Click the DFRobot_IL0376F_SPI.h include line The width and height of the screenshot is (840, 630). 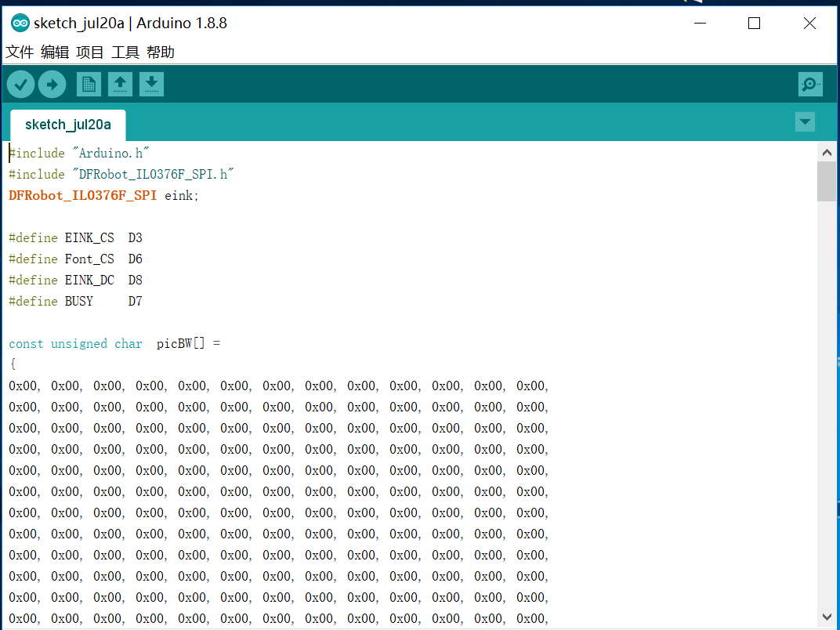[121, 174]
